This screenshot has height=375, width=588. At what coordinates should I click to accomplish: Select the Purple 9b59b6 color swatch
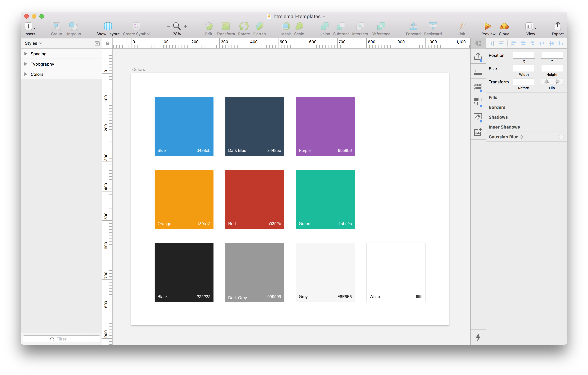pos(325,126)
